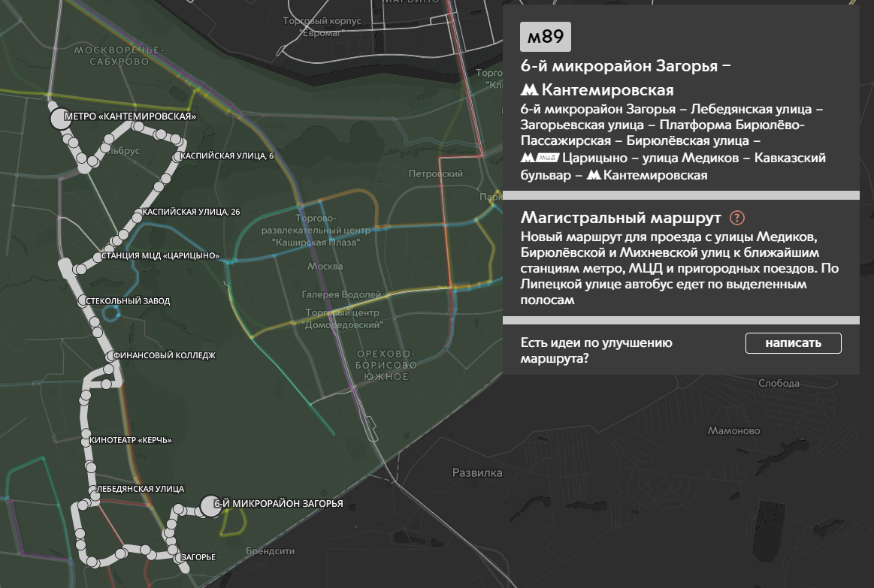874x588 pixels.
Task: Click the metro logo before Кантемировская heading
Action: pos(530,89)
